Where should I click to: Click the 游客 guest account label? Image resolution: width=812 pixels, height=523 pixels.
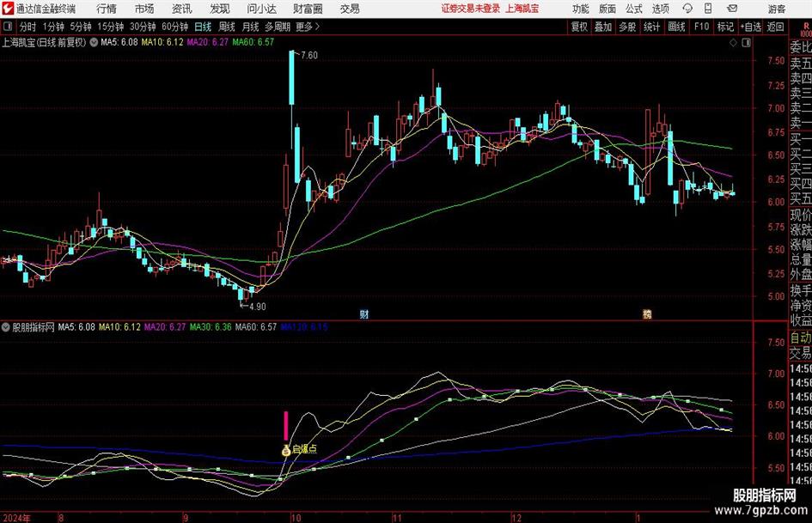pyautogui.click(x=777, y=9)
